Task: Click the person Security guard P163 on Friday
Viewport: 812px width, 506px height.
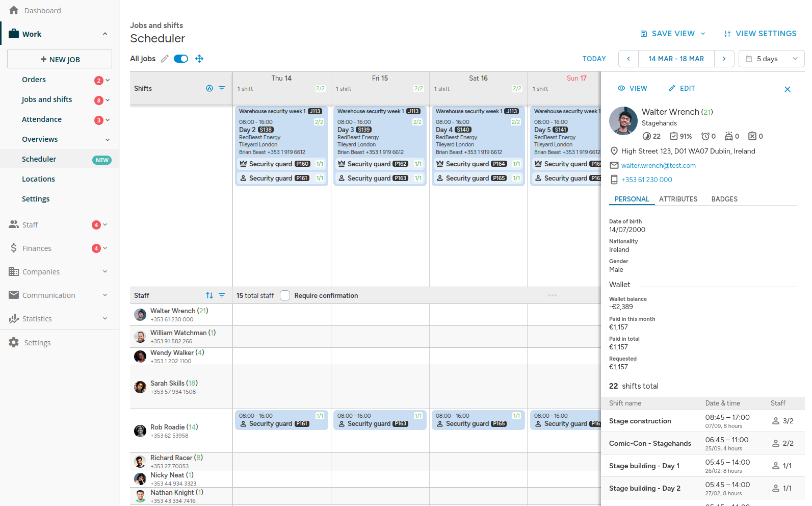Action: [380, 178]
